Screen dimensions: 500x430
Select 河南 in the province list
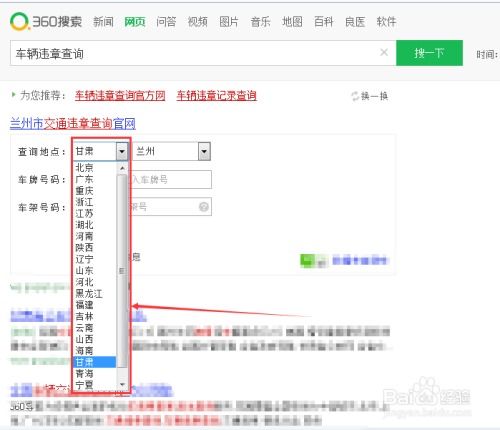point(95,236)
